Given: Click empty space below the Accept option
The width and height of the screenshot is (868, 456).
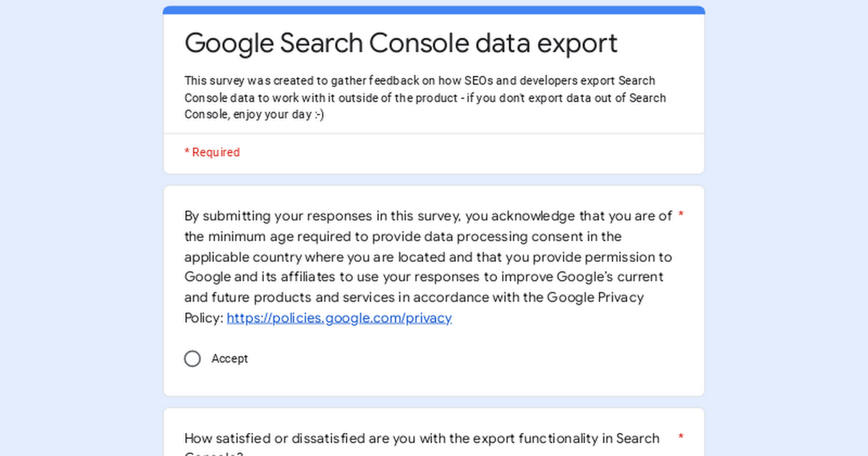Looking at the screenshot, I should 434,382.
